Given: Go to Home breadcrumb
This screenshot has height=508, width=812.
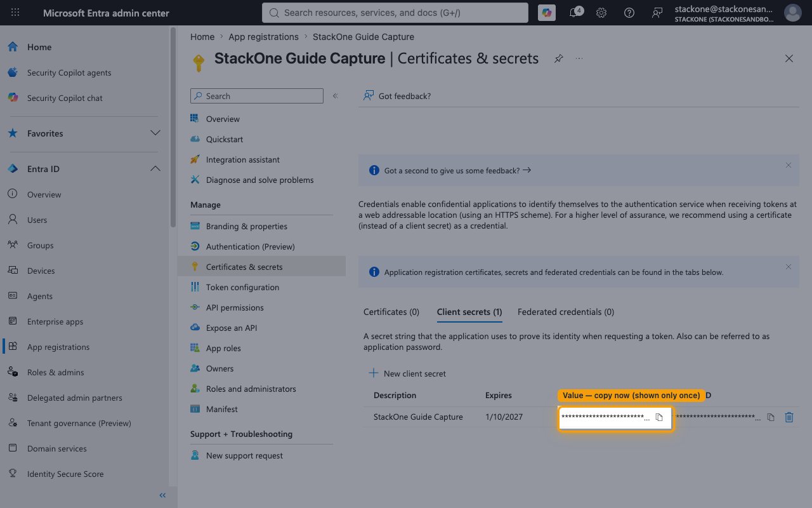Looking at the screenshot, I should 202,37.
